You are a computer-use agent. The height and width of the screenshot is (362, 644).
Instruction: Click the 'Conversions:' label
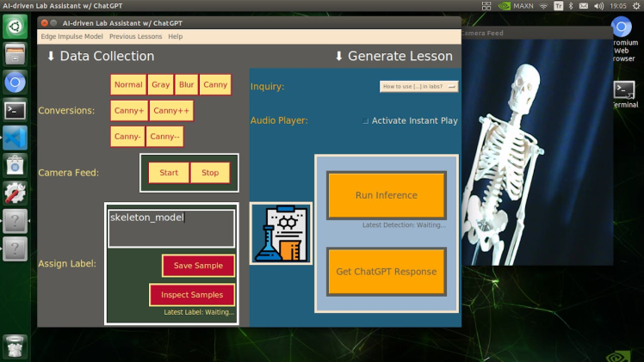(66, 111)
